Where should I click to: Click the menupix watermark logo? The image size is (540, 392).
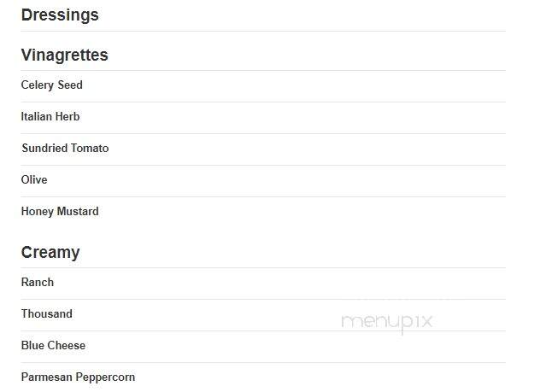386,323
